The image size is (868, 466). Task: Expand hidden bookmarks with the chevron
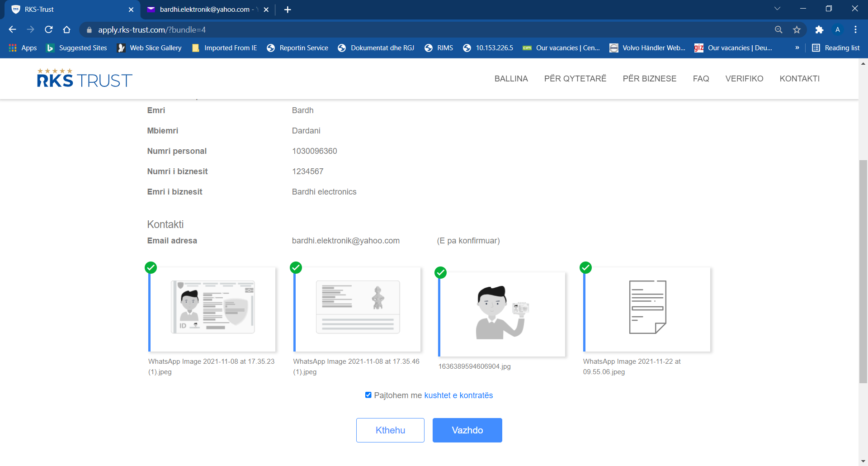point(797,48)
